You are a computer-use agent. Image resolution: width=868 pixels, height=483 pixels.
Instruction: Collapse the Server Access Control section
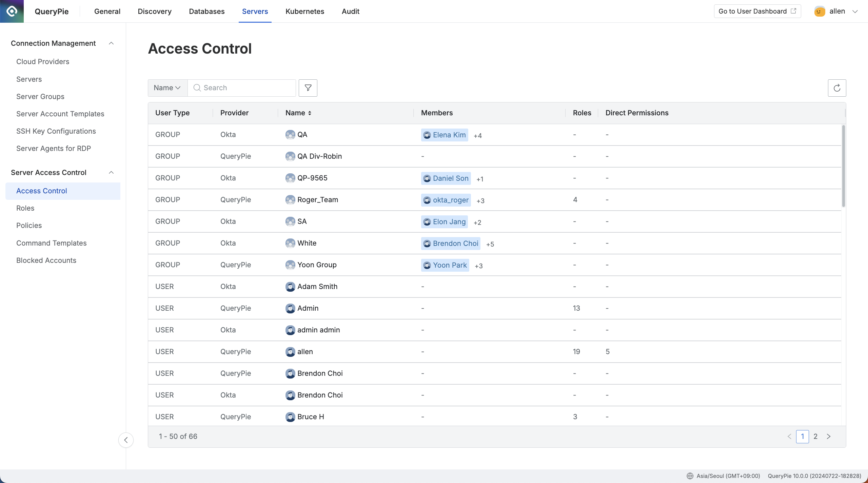[x=111, y=173]
